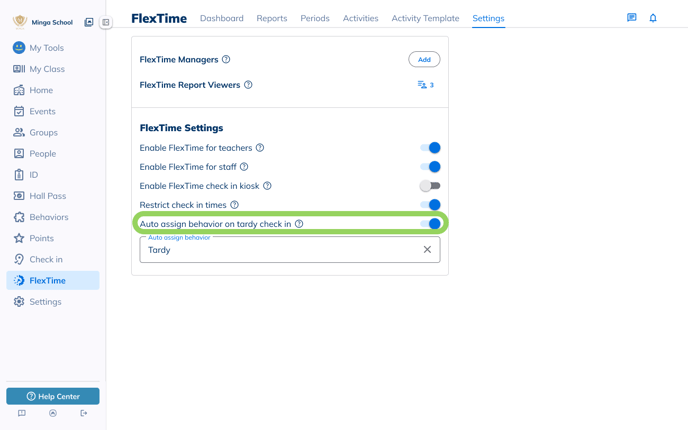This screenshot has width=688, height=430.
Task: Show help for Restrict check in times
Action: click(234, 204)
